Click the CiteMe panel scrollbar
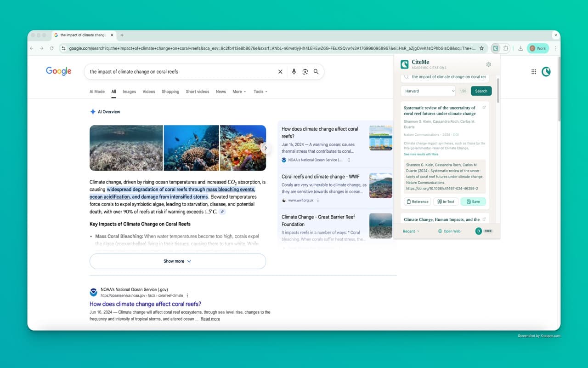588x368 pixels. click(498, 91)
